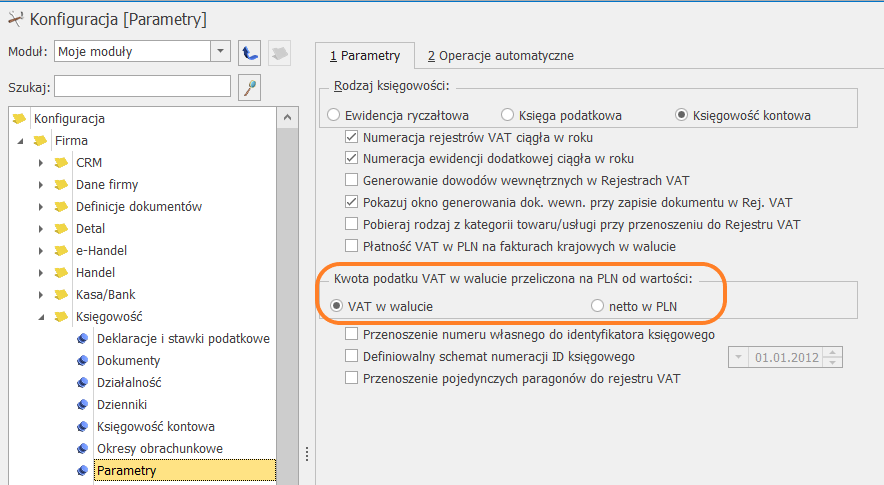Image resolution: width=884 pixels, height=485 pixels.
Task: Uncheck Numeracja ewidencji dodatkowej ciągła w roku
Action: (351, 158)
